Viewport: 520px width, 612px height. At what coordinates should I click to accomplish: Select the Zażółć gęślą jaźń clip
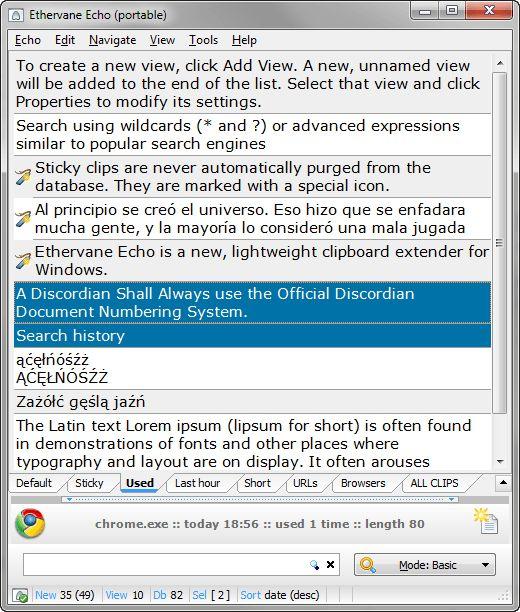point(252,402)
